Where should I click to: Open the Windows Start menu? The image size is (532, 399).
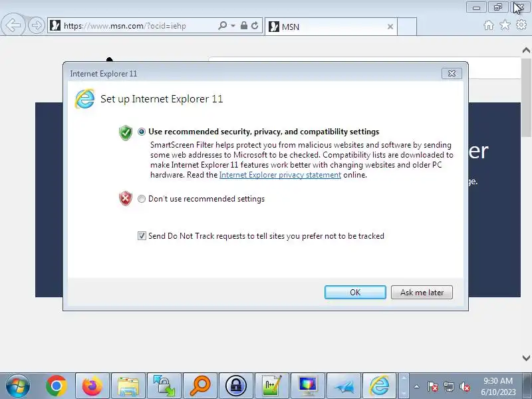[x=18, y=386]
